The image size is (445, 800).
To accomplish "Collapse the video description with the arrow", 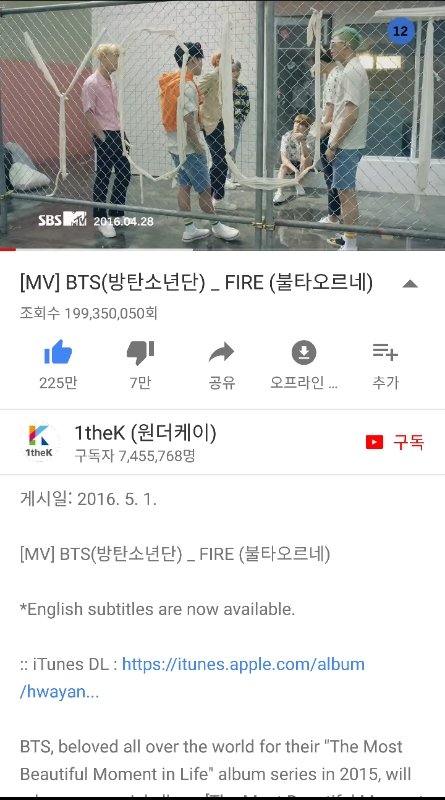I will click(x=410, y=284).
